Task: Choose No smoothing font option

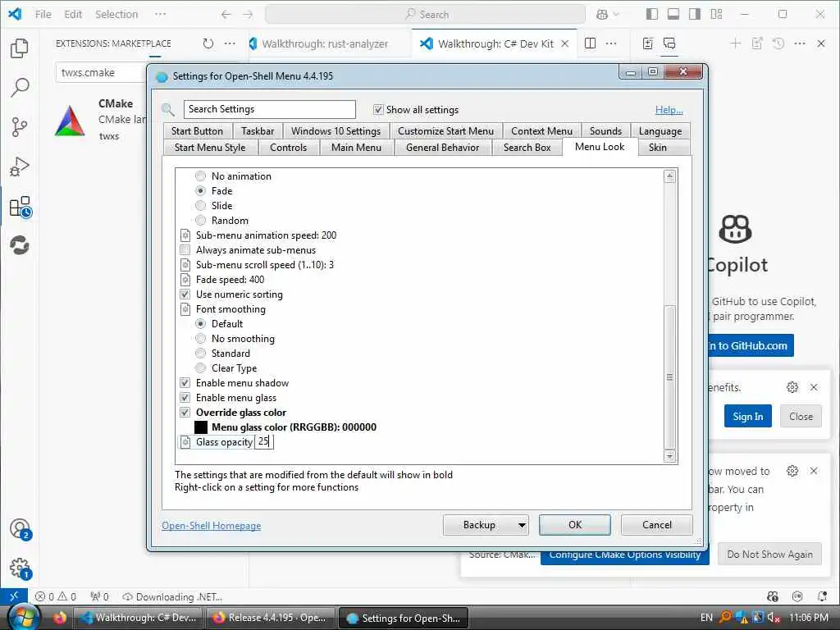Action: tap(200, 338)
